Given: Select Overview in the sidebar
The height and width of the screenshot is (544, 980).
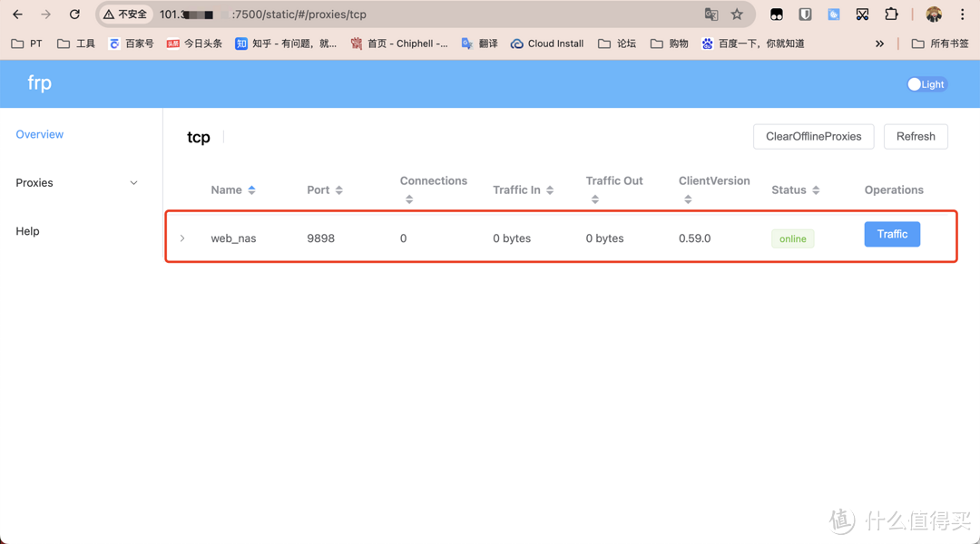Looking at the screenshot, I should 39,133.
